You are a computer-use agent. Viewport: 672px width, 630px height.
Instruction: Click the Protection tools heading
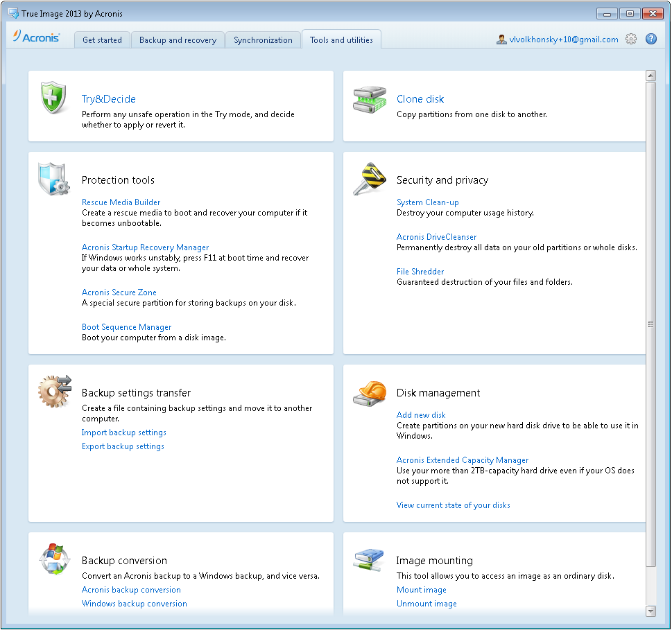(x=118, y=180)
